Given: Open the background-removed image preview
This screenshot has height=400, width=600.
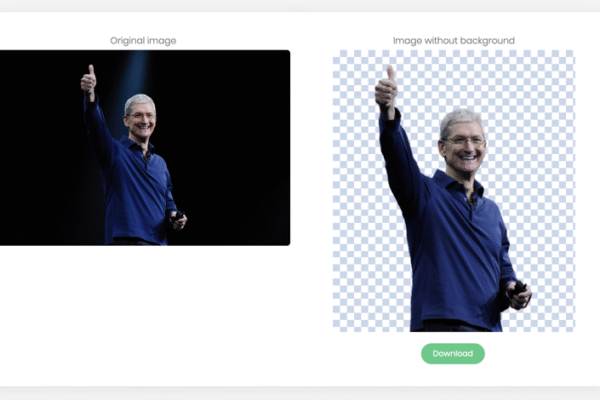Looking at the screenshot, I should 453,191.
